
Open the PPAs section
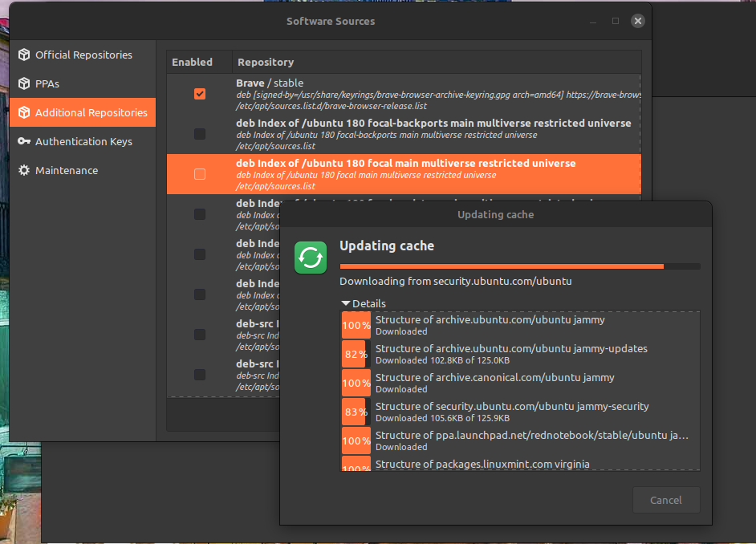point(83,83)
